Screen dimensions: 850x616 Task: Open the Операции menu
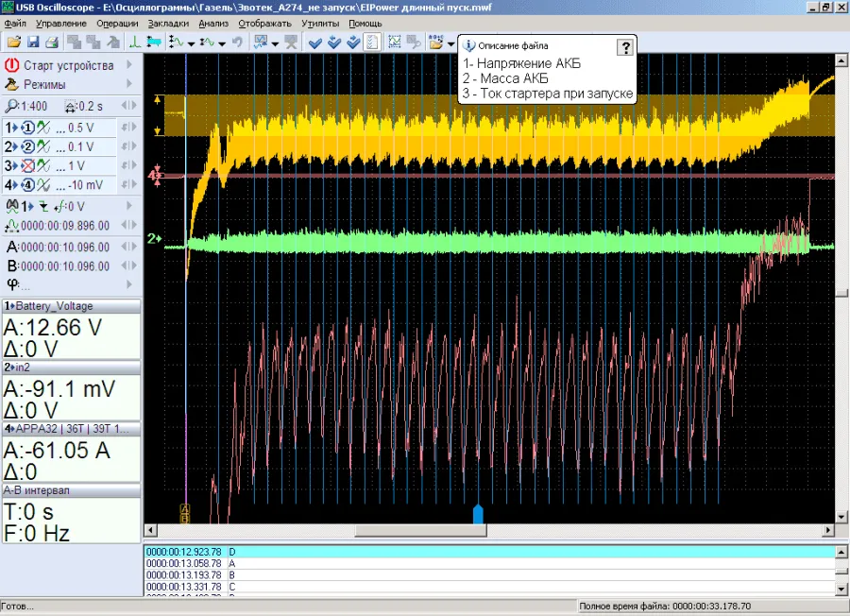(117, 24)
